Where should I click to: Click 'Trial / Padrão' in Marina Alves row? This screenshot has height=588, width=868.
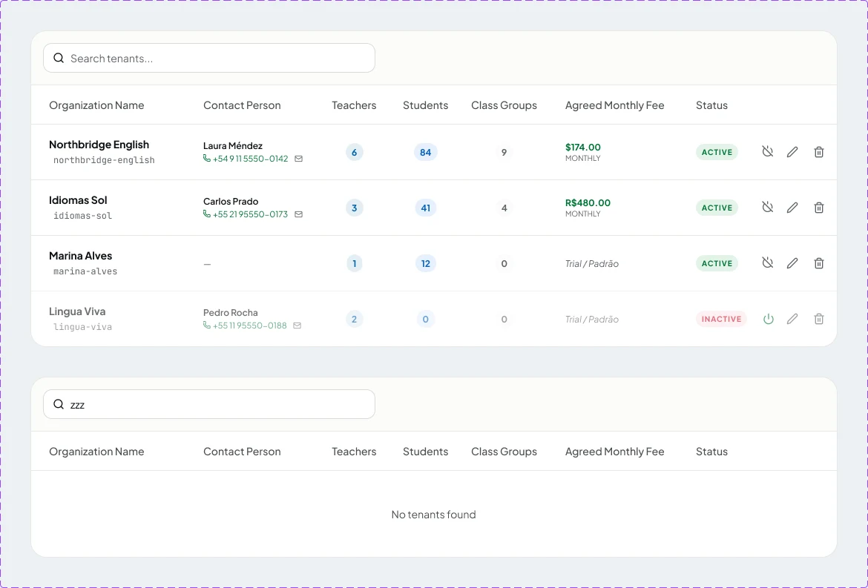[592, 264]
